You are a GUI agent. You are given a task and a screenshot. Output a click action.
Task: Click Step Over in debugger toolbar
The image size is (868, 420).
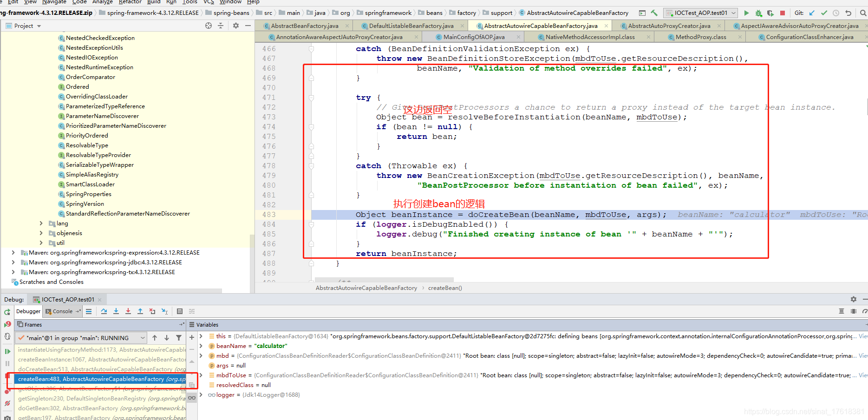point(104,311)
